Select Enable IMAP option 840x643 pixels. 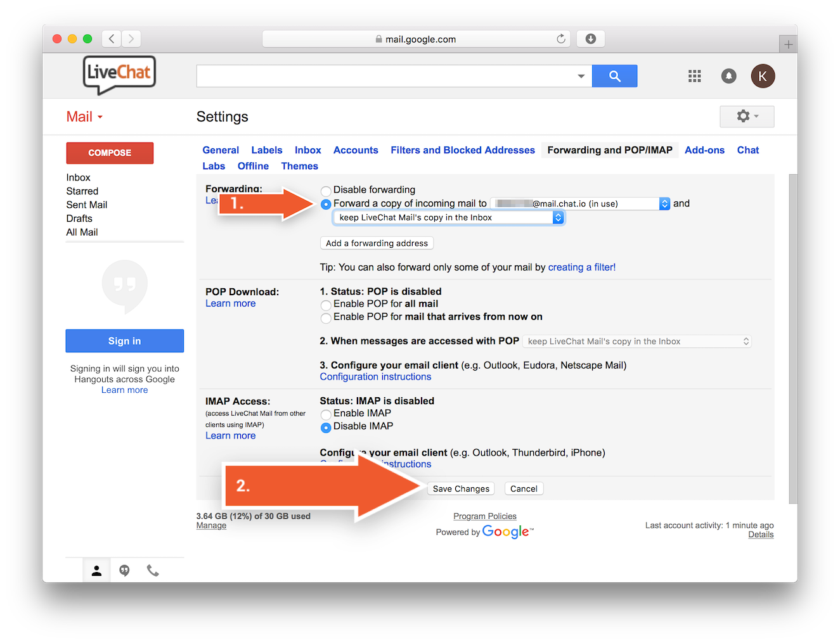[x=326, y=414]
